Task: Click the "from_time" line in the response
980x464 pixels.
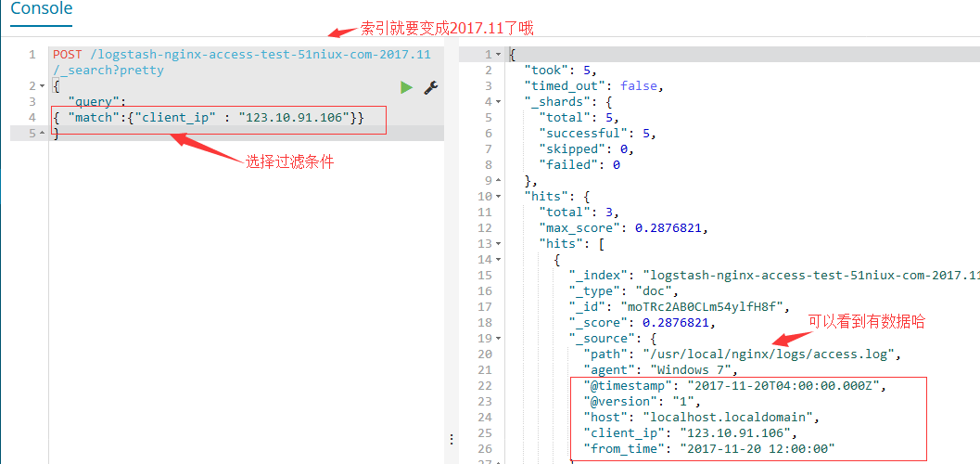Action: coord(709,449)
